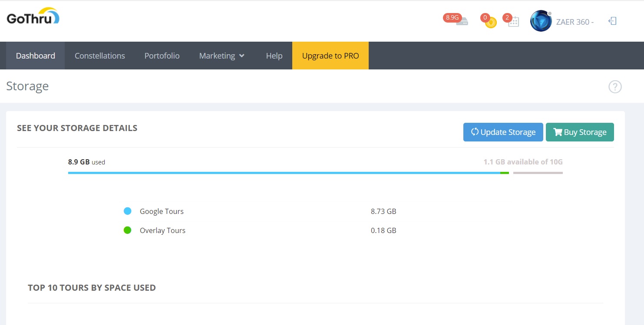
Task: Open the storage drive icon in header
Action: point(462,22)
